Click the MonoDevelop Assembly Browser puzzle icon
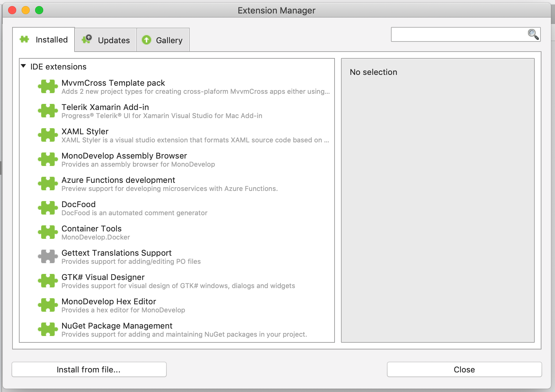The width and height of the screenshot is (555, 392). pos(48,159)
